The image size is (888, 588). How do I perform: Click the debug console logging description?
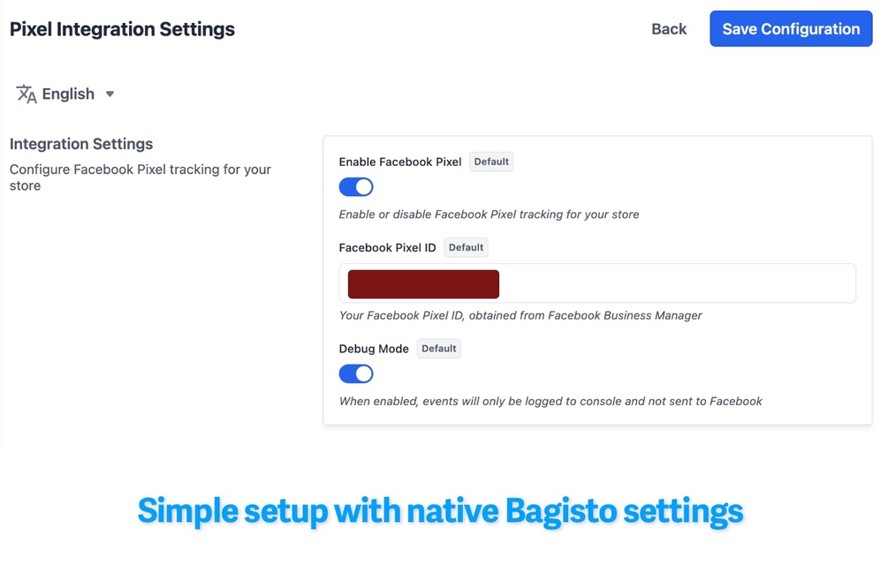[550, 401]
